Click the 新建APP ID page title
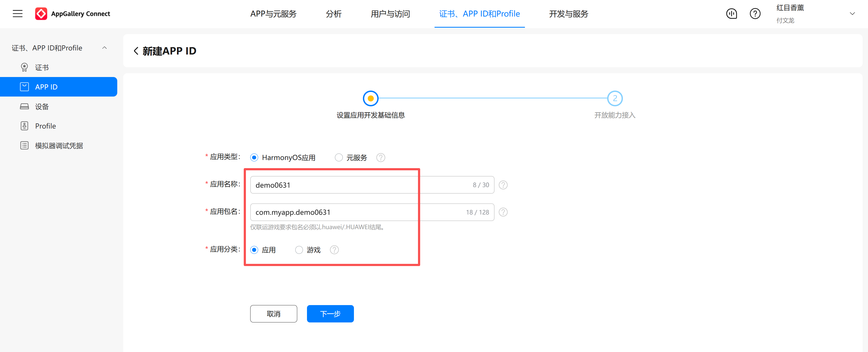Image resolution: width=868 pixels, height=352 pixels. 169,51
